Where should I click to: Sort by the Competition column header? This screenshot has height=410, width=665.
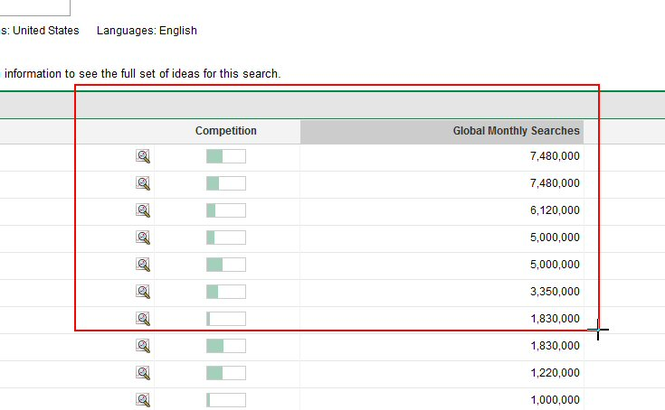tap(225, 131)
